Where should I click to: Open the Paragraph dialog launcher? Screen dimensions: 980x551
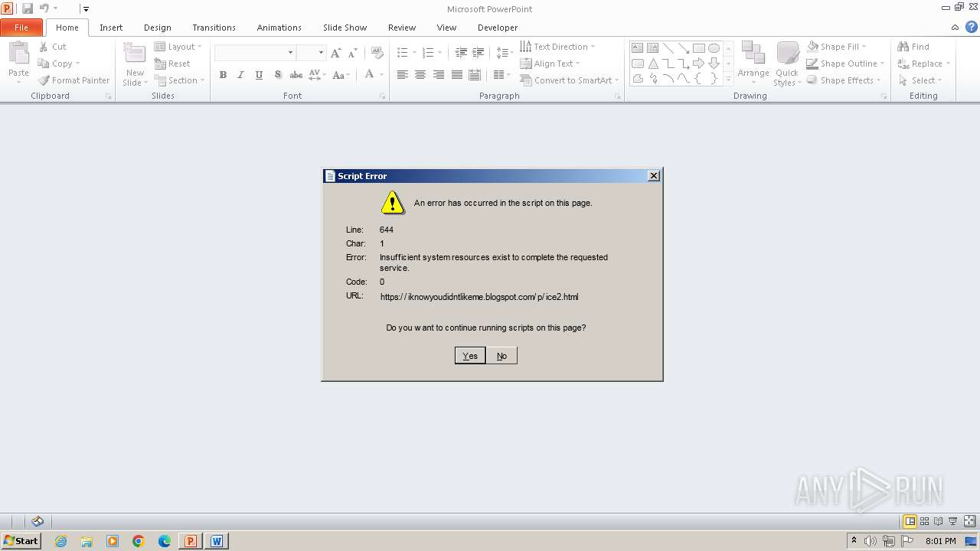(618, 96)
